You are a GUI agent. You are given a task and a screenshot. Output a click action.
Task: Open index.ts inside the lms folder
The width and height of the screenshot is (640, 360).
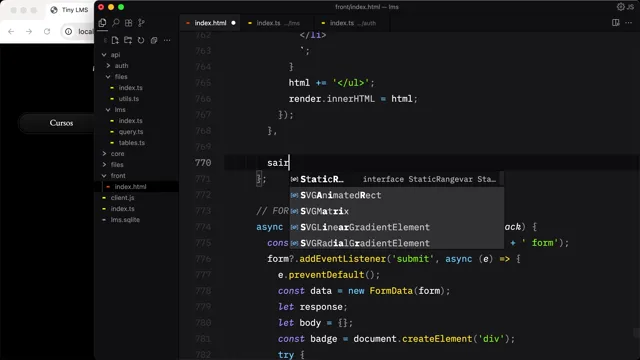coord(131,120)
